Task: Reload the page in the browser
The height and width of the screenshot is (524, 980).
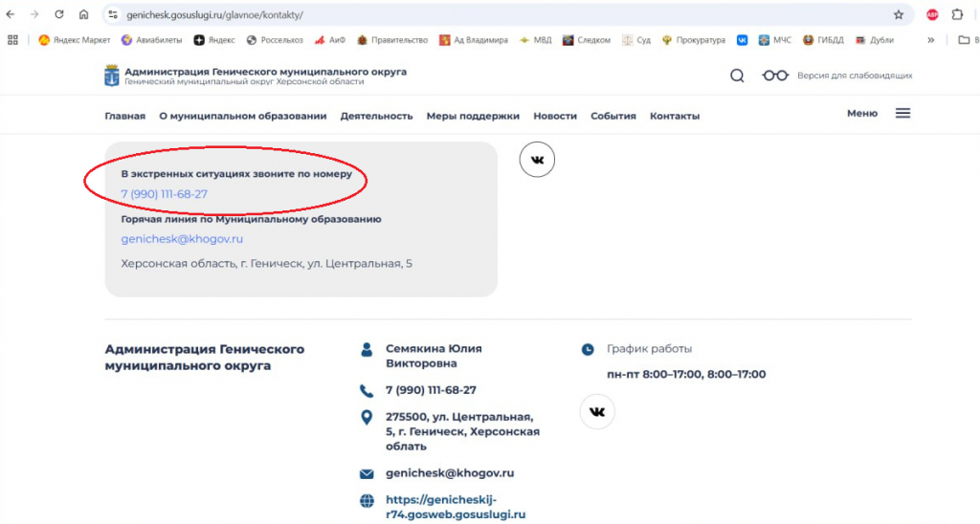Action: point(58,14)
